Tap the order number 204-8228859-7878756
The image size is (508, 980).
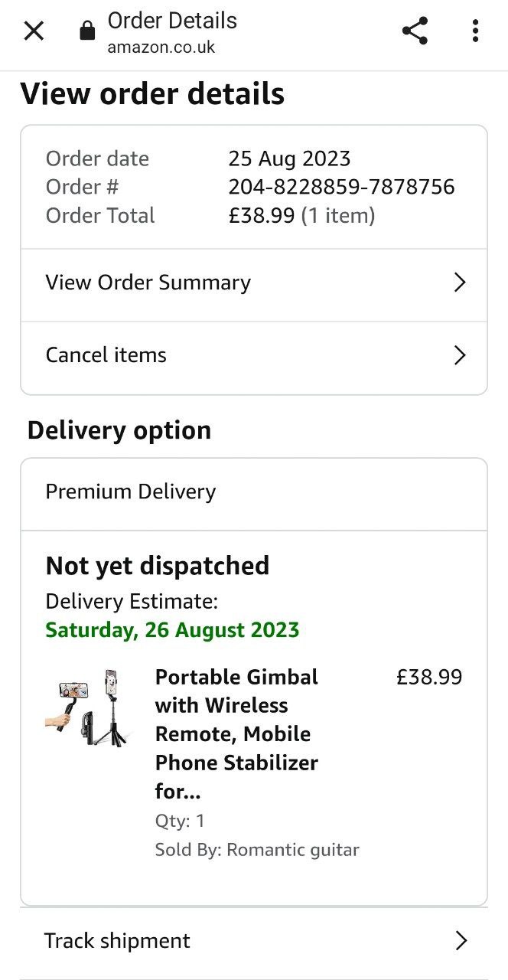[341, 187]
